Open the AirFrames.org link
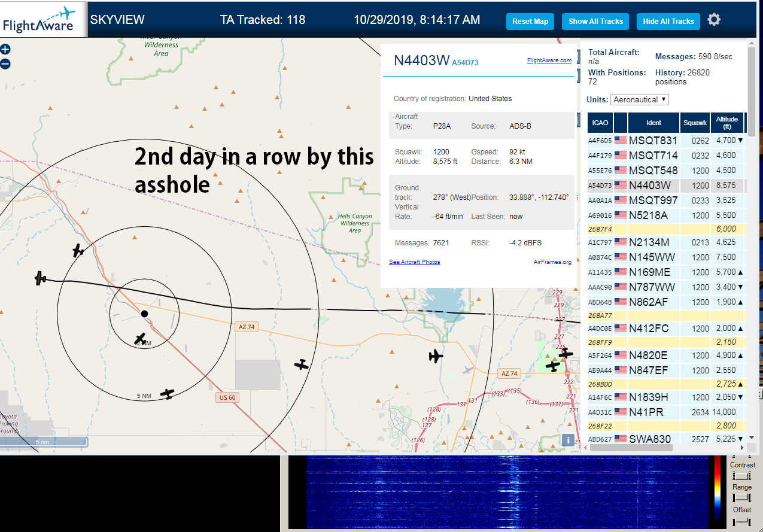 coord(552,262)
